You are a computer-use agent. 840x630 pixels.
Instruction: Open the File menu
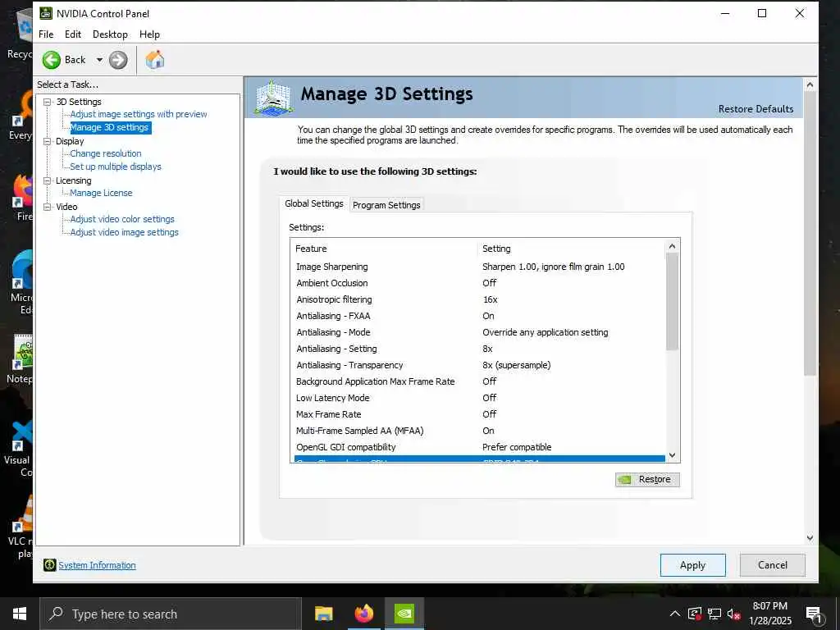coord(46,34)
